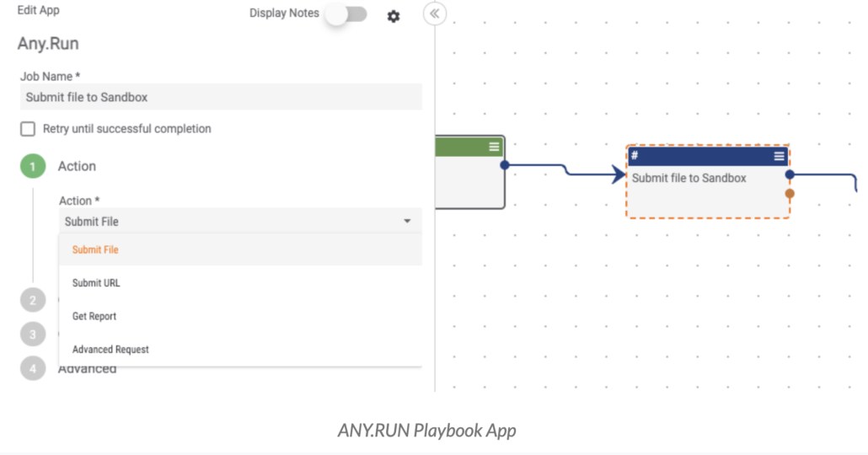Screen dimensions: 868x455
Task: Open the Action dropdown arrow
Action: tap(407, 222)
